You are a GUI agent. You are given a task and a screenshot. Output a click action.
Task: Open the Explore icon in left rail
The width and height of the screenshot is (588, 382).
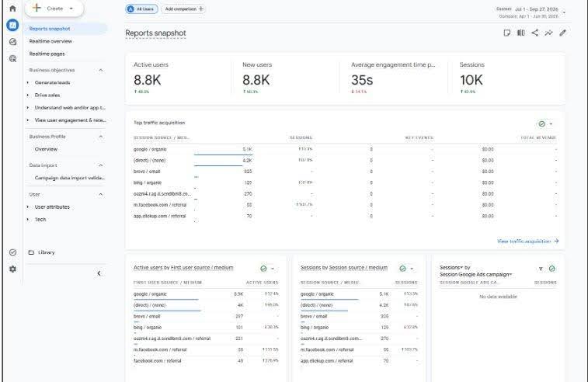pyautogui.click(x=12, y=42)
